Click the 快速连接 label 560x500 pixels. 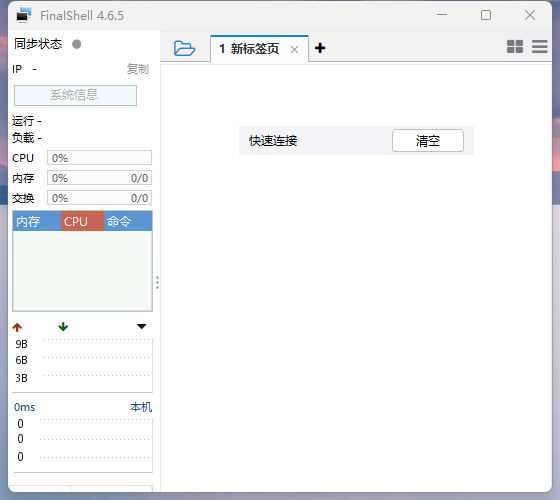pyautogui.click(x=273, y=141)
